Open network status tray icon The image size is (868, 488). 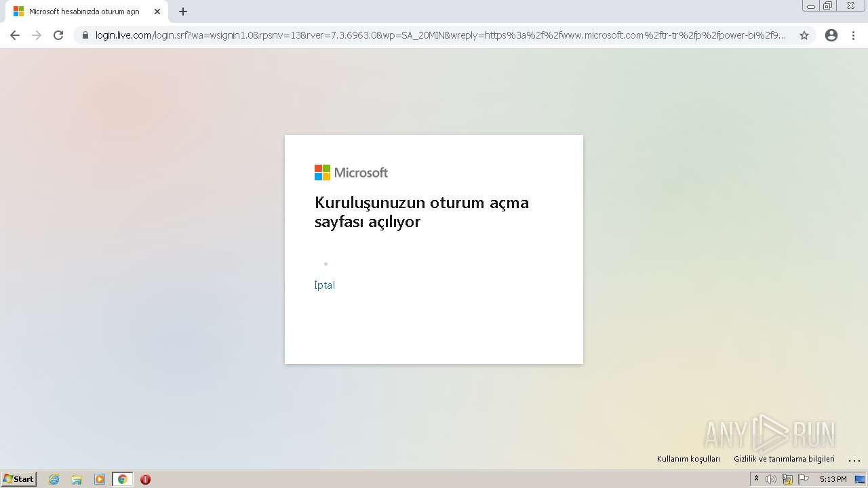[787, 479]
